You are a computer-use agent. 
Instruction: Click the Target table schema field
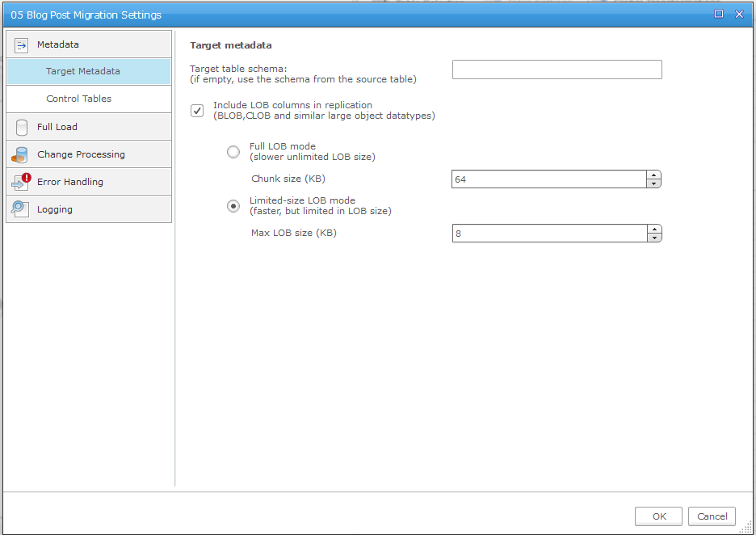556,70
